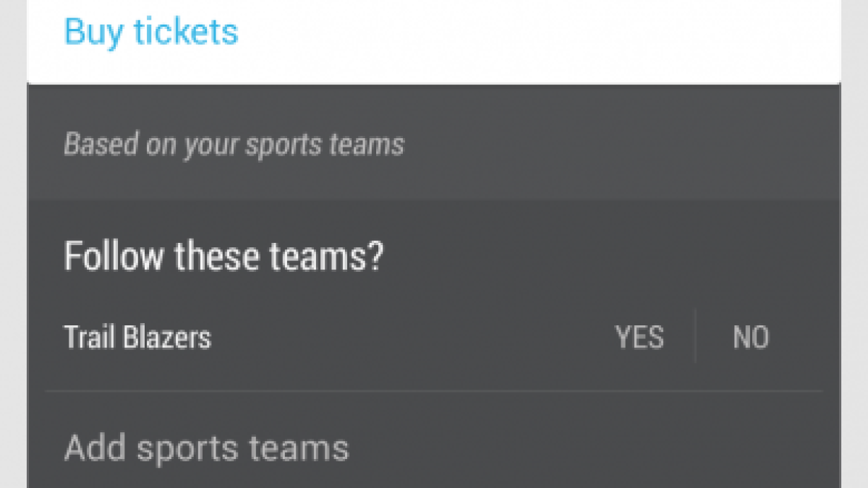Viewport: 868px width, 488px height.
Task: Click the word 'Follow' in the card heading
Action: pyautogui.click(x=112, y=257)
